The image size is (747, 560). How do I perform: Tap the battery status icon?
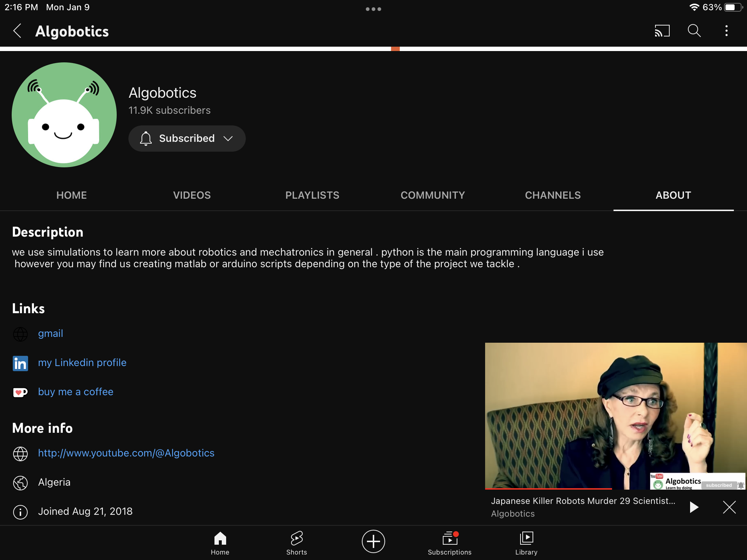click(x=733, y=7)
